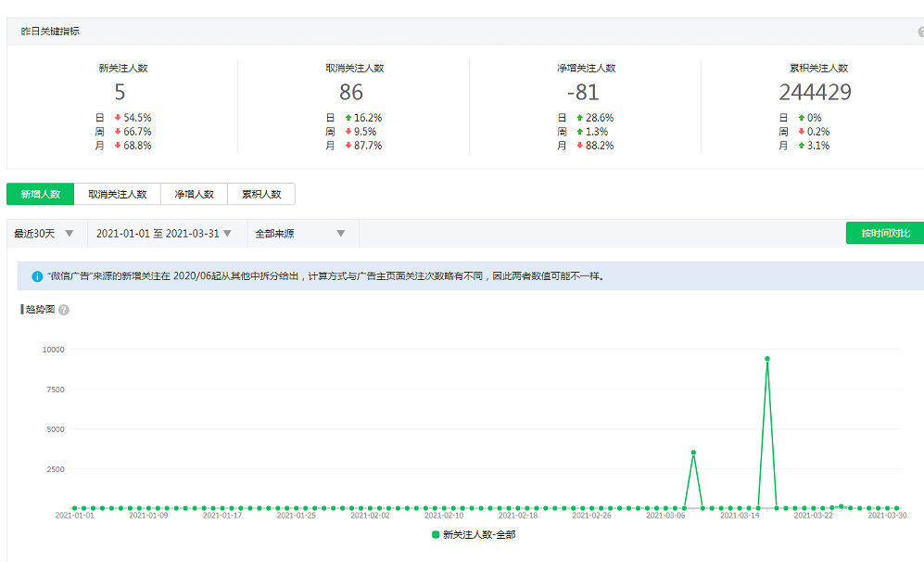Click green up arrow beside monthly 3.1%
This screenshot has width=924, height=562.
click(800, 146)
